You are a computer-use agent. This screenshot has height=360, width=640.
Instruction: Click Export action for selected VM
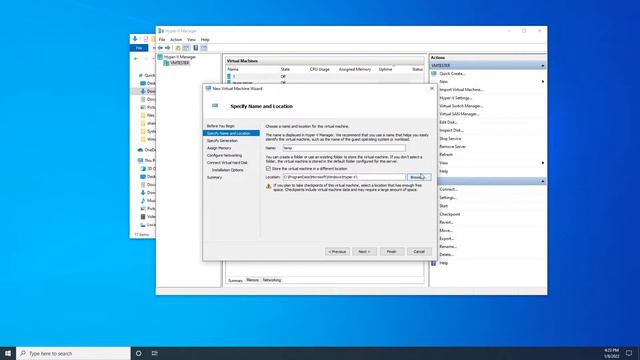pos(447,238)
